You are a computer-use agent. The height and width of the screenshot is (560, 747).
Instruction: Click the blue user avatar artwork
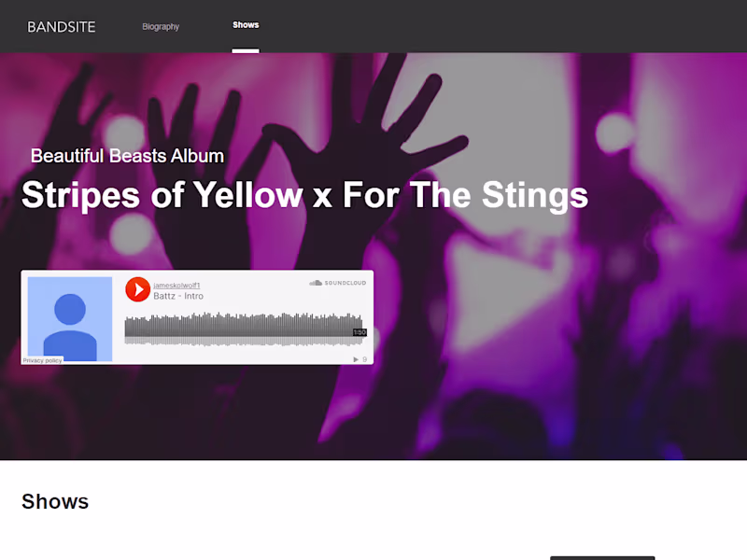tap(70, 318)
